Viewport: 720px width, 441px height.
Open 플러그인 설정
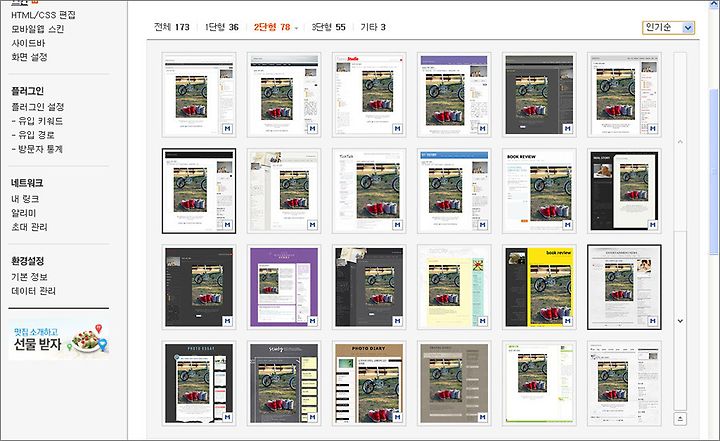point(38,107)
